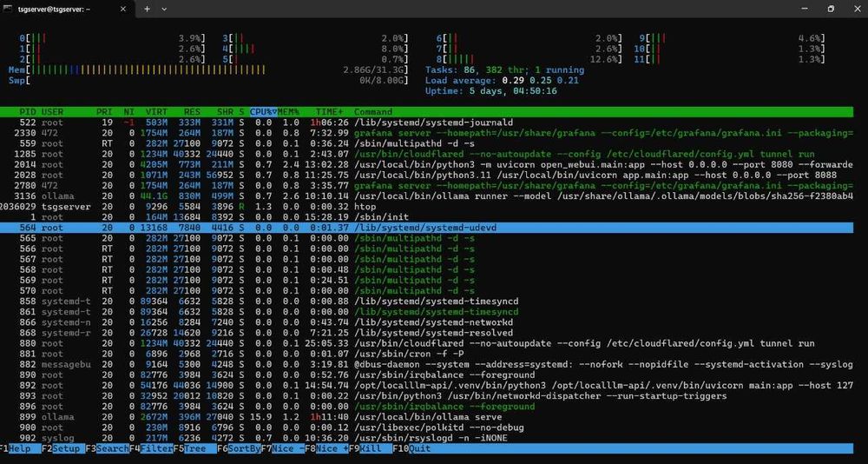Select the systemd-networkd process row

426,322
